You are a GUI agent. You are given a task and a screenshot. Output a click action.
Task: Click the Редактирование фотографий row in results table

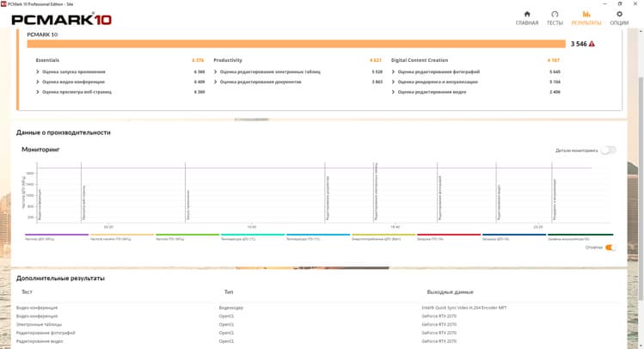click(x=46, y=333)
